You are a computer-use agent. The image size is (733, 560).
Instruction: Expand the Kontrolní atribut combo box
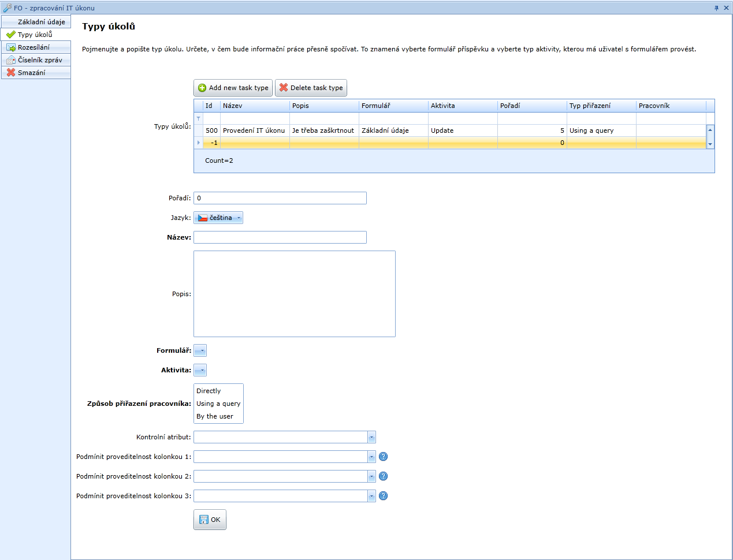pos(371,437)
